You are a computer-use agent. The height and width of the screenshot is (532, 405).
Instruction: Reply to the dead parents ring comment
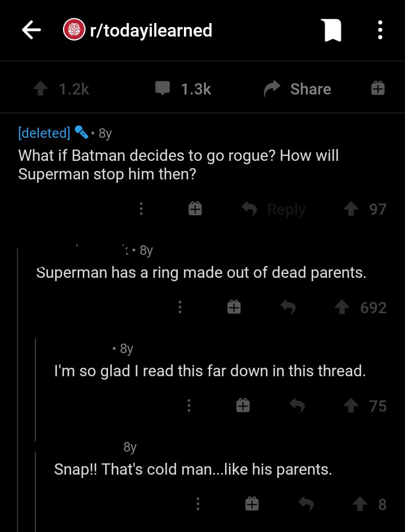[x=288, y=307]
